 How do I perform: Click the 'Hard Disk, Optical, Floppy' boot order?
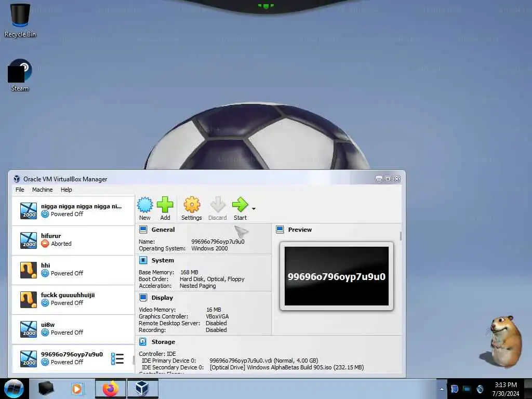tap(212, 279)
